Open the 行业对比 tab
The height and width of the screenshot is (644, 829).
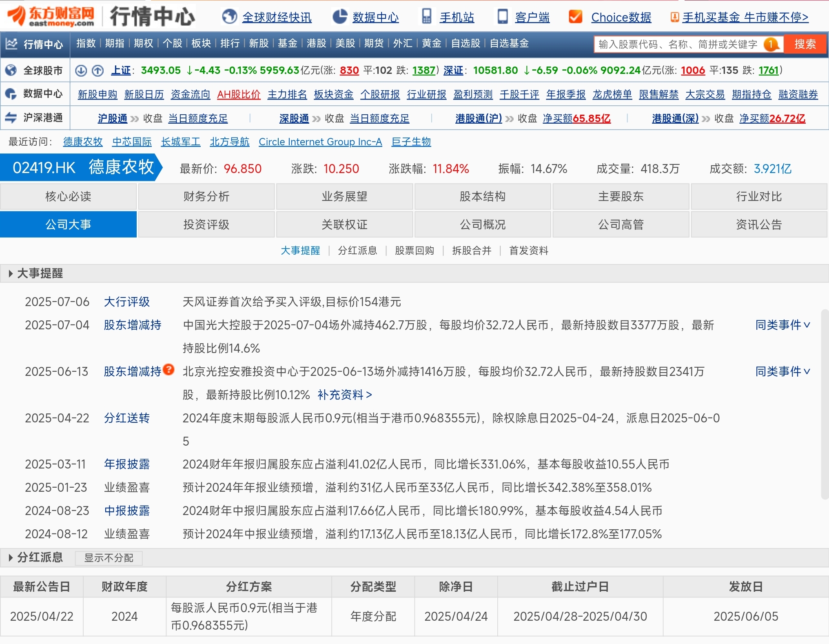(x=759, y=196)
